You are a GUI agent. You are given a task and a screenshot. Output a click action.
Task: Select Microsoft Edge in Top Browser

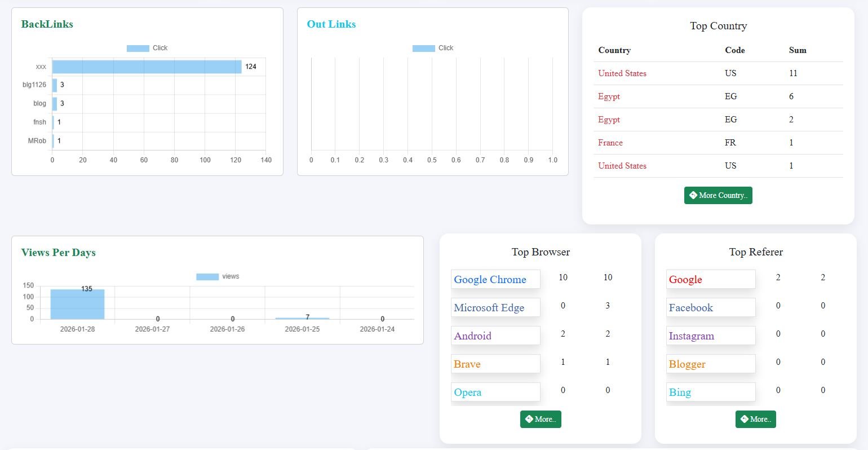(495, 307)
